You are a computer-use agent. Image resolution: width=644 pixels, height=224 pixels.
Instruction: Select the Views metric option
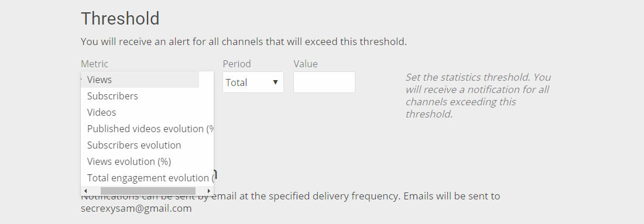pos(140,80)
